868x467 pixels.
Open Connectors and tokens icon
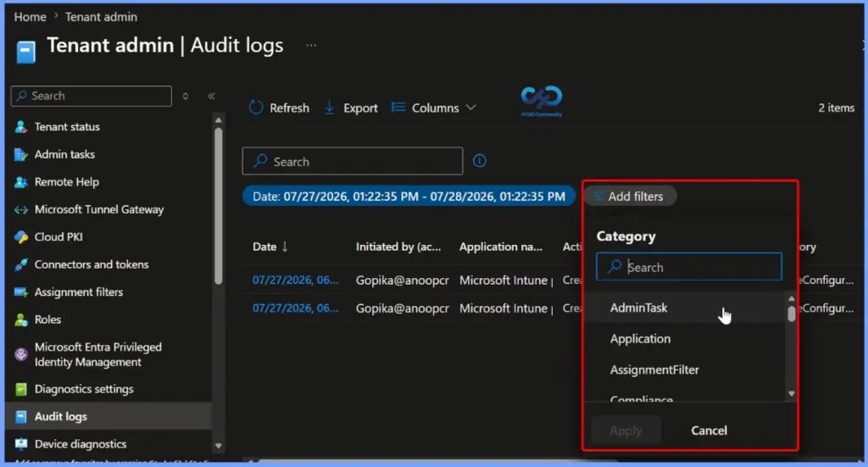21,264
